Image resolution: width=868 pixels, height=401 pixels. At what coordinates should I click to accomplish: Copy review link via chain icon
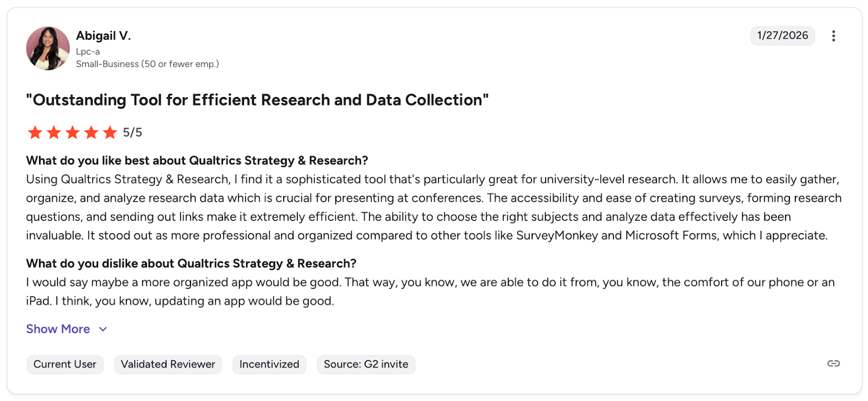[x=833, y=364]
